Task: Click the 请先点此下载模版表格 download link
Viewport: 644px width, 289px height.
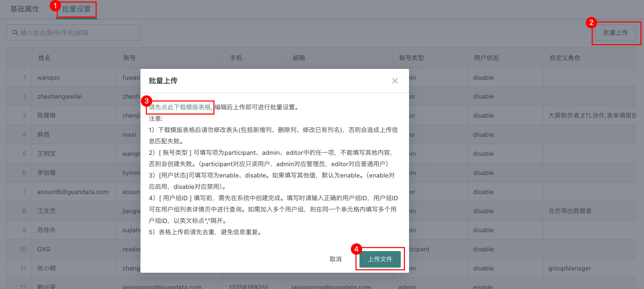Action: coord(180,107)
